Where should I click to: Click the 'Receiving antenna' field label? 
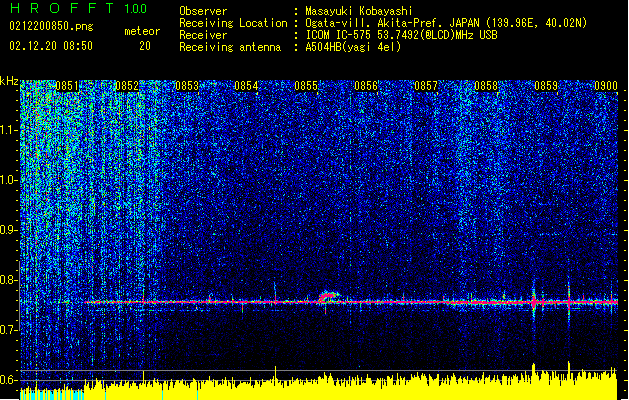tap(230, 47)
